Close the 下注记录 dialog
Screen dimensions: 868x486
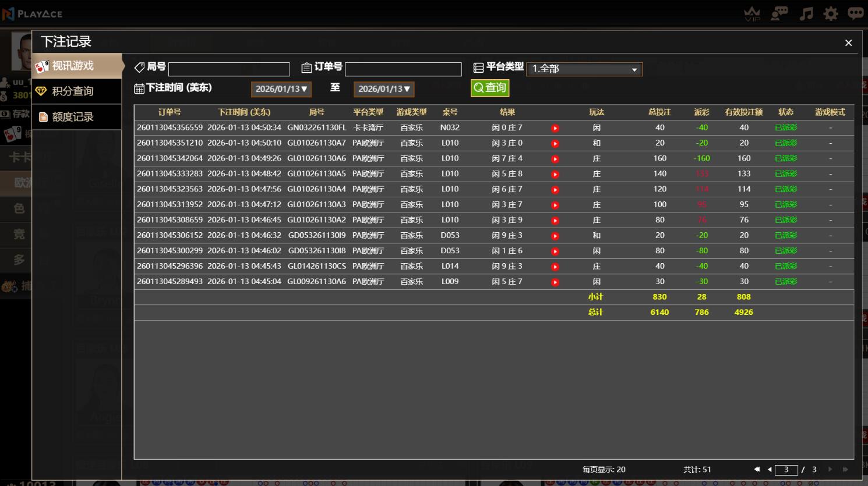tap(848, 42)
